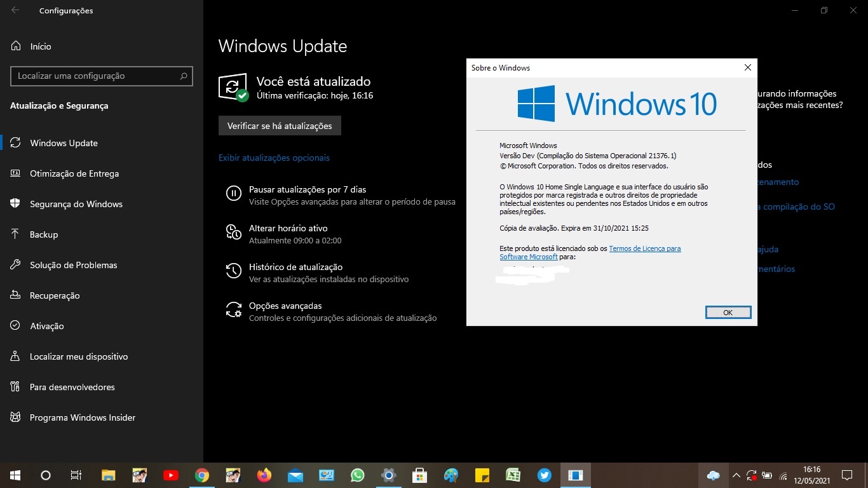This screenshot has width=868, height=488.
Task: Open the Windows Start menu
Action: [x=15, y=475]
